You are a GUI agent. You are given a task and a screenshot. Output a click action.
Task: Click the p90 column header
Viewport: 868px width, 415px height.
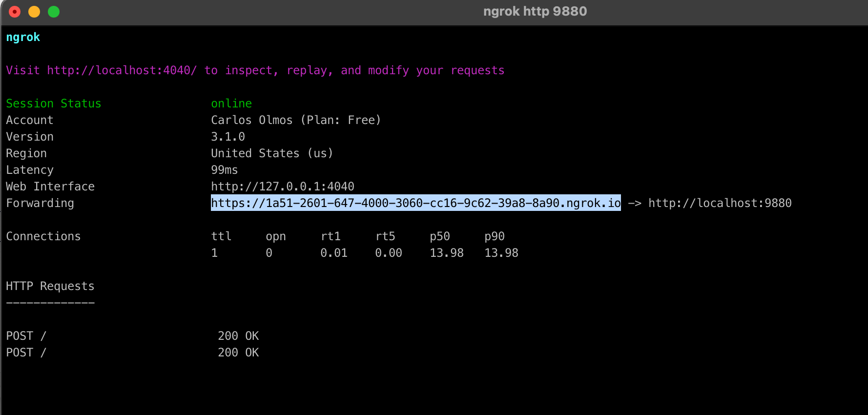click(494, 236)
